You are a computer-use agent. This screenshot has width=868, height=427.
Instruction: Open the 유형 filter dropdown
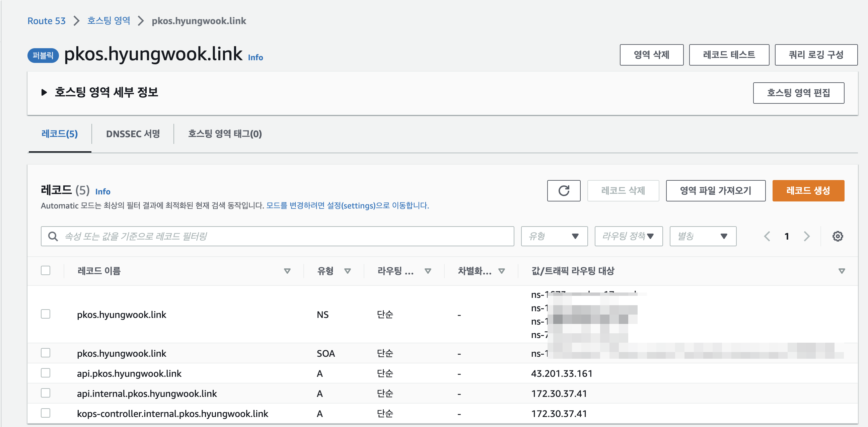(x=554, y=236)
